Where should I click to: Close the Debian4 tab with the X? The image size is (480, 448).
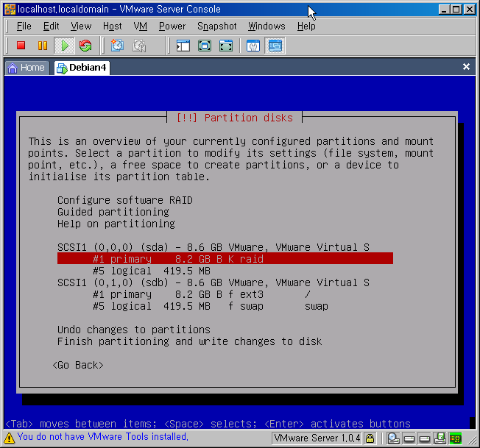point(466,67)
